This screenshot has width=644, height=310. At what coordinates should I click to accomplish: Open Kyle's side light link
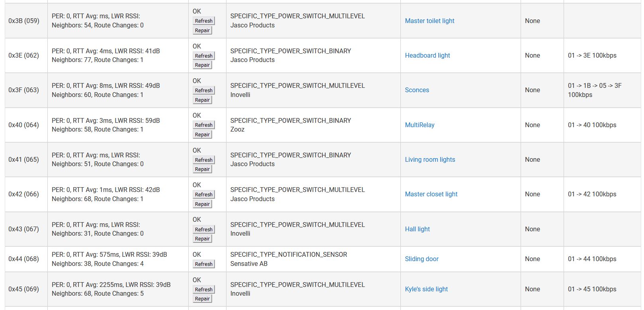pos(426,289)
